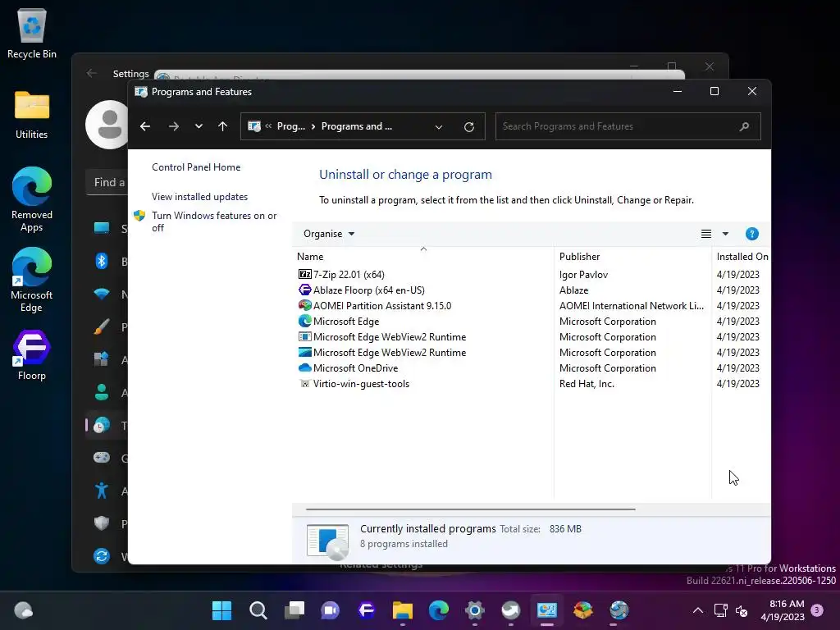Refresh the programs list
840x630 pixels.
pos(468,127)
